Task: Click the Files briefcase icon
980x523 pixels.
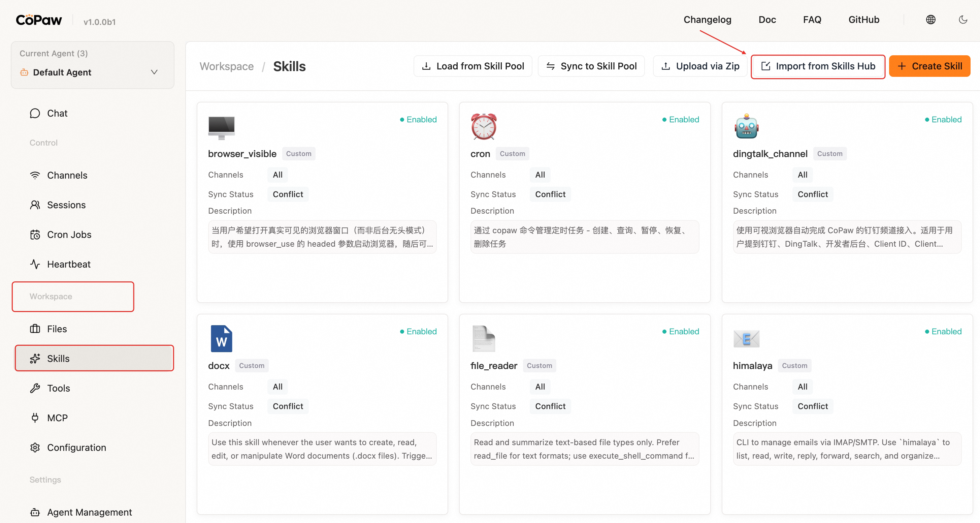Action: [x=35, y=329]
